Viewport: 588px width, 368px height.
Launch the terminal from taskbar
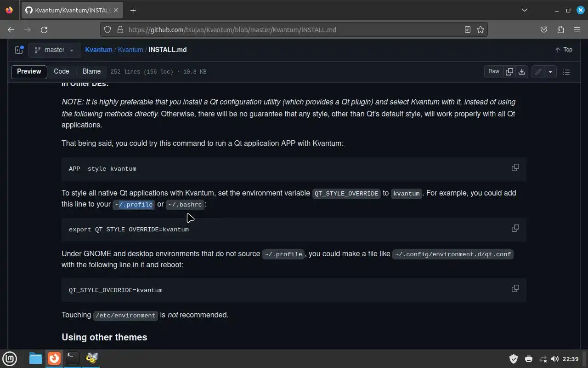point(72,358)
